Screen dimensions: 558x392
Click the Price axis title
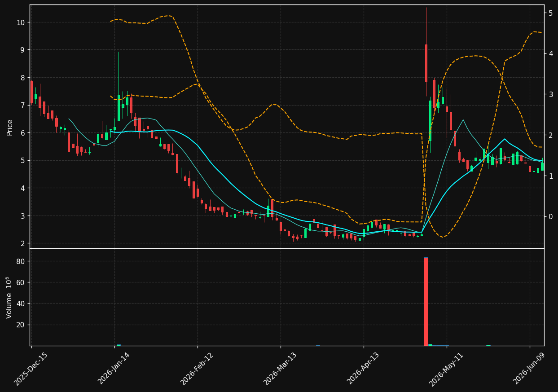click(9, 127)
